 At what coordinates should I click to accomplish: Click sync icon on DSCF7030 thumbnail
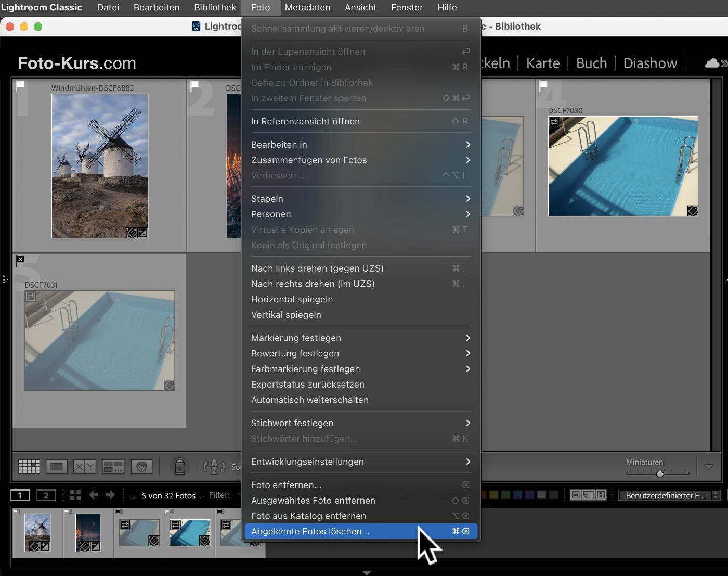(554, 122)
